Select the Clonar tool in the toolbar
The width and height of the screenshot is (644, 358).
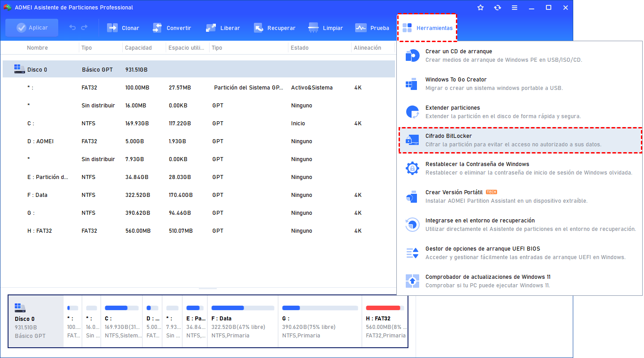123,27
